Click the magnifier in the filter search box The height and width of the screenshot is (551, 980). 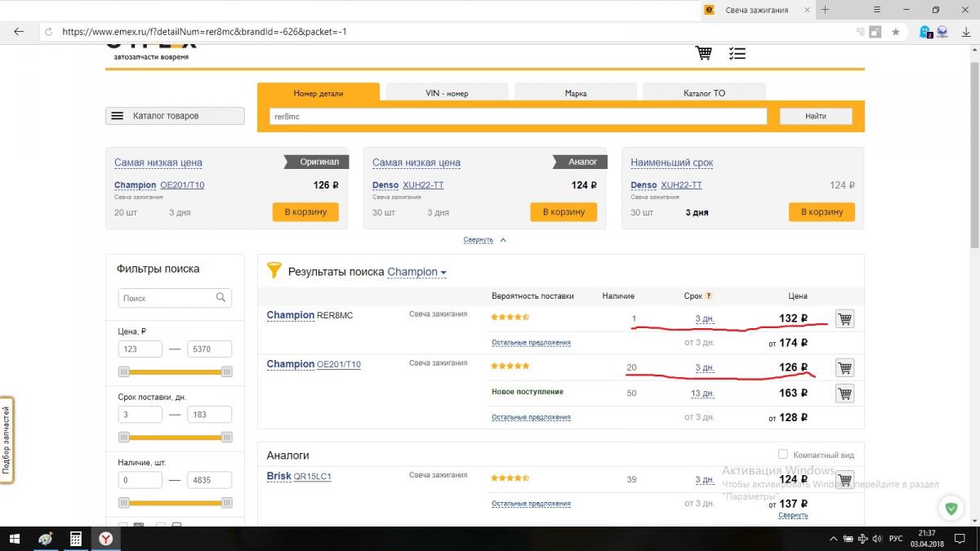point(220,298)
